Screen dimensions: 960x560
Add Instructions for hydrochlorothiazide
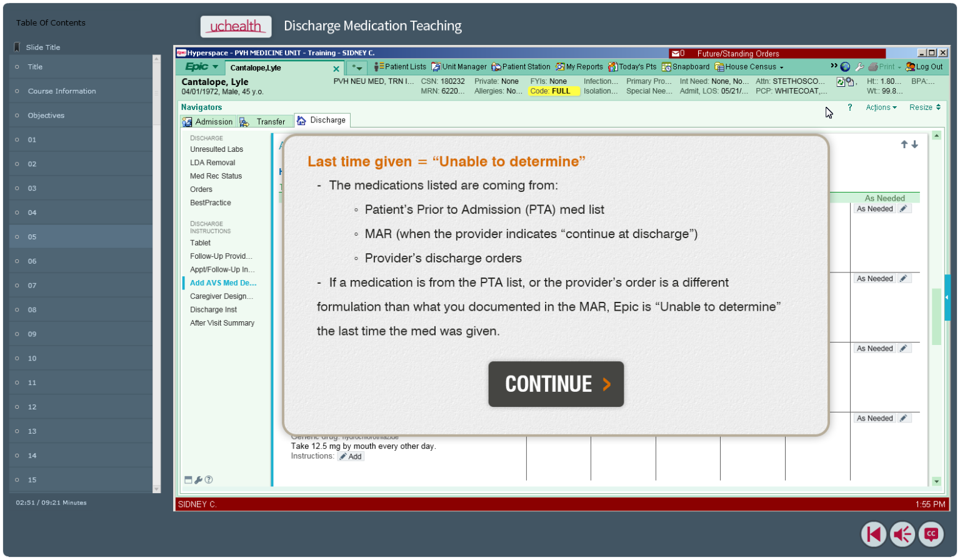[351, 456]
